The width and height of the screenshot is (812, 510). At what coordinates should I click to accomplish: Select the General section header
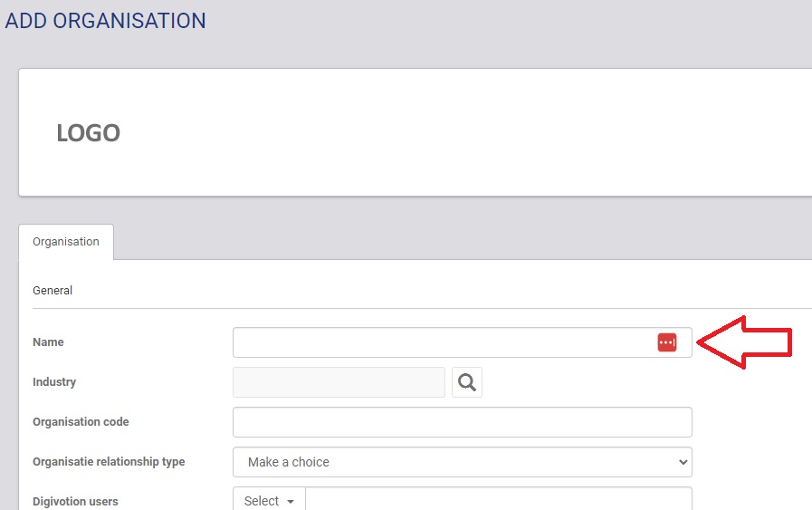53,291
